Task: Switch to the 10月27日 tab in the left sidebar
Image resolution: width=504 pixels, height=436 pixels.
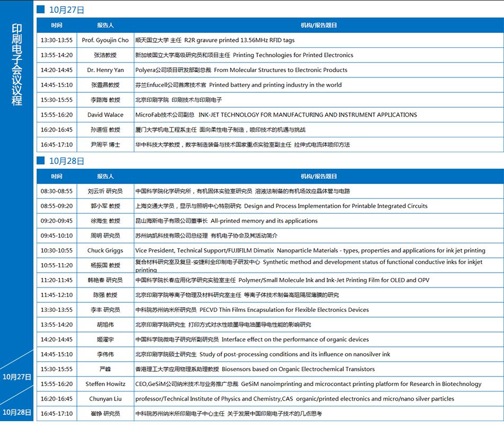Action: (17, 377)
